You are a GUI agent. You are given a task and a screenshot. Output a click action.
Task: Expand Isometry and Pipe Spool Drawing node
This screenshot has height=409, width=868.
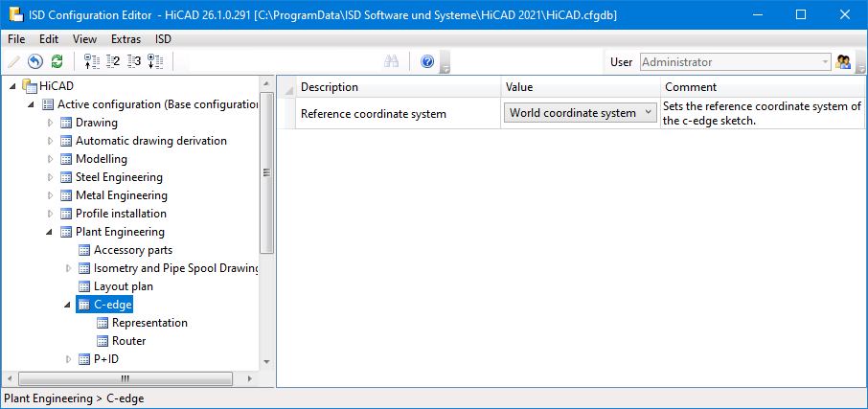click(x=69, y=268)
